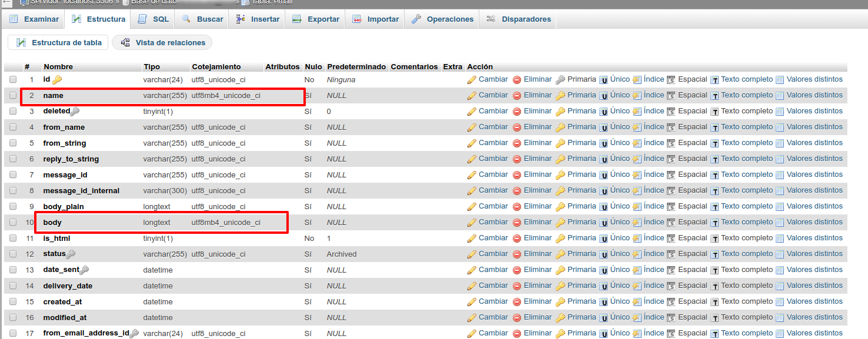Click the Estructura de tabla button

click(x=58, y=42)
